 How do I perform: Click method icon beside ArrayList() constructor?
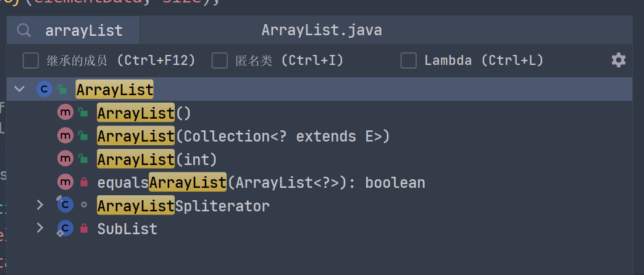tap(65, 113)
